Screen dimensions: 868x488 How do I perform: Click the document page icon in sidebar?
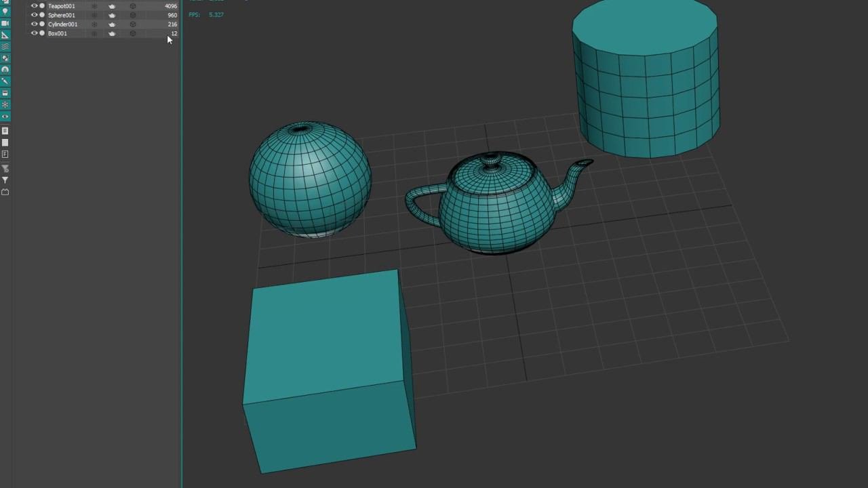[x=5, y=131]
